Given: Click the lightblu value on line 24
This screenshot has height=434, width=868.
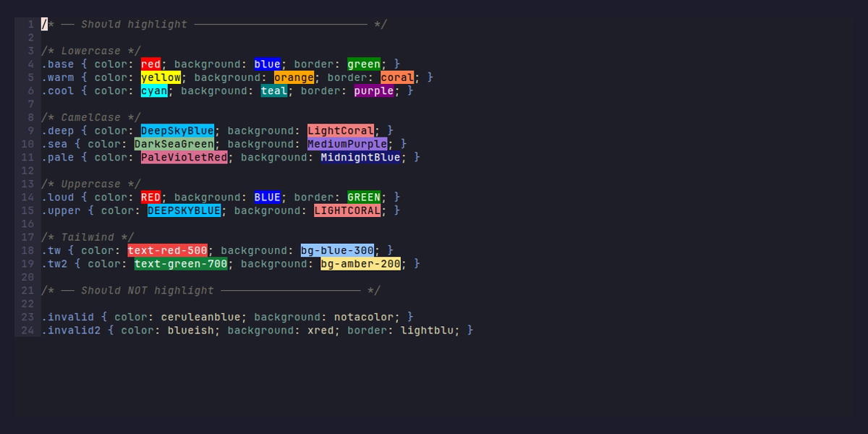Looking at the screenshot, I should (427, 331).
